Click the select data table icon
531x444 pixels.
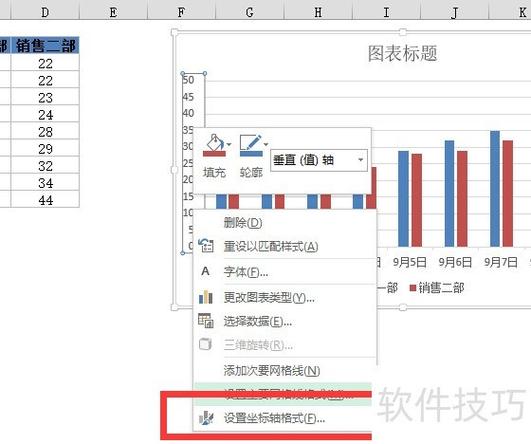click(206, 321)
